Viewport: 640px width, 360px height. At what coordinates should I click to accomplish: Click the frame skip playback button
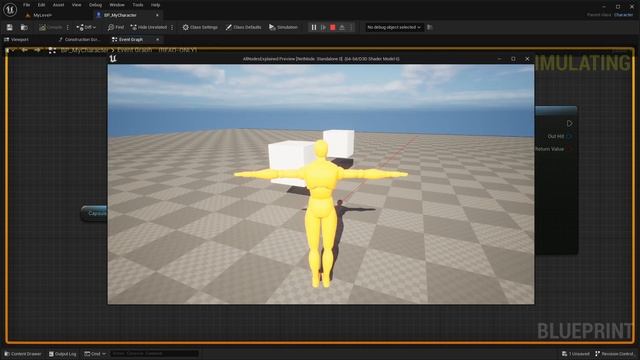pyautogui.click(x=323, y=27)
